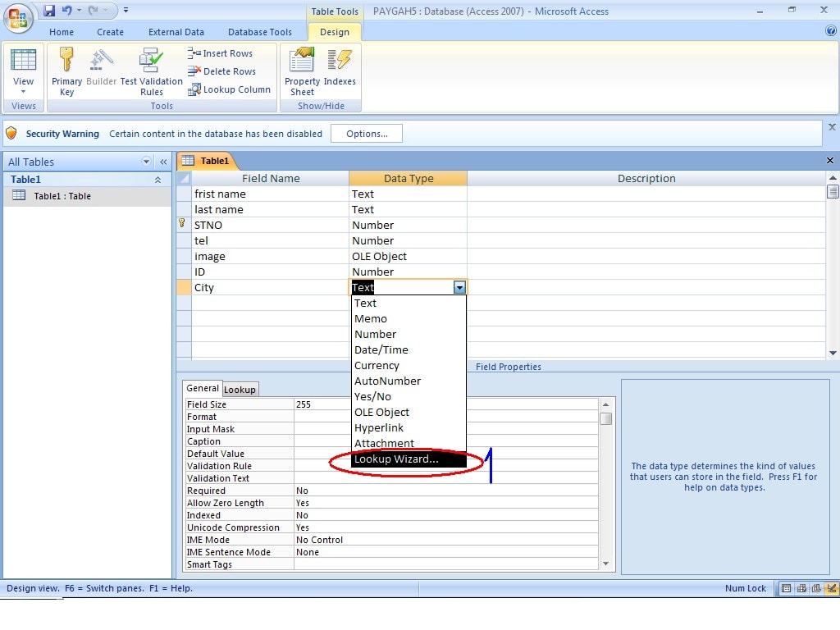The height and width of the screenshot is (630, 840).
Task: Switch to the Lookup properties tab
Action: [x=240, y=390]
